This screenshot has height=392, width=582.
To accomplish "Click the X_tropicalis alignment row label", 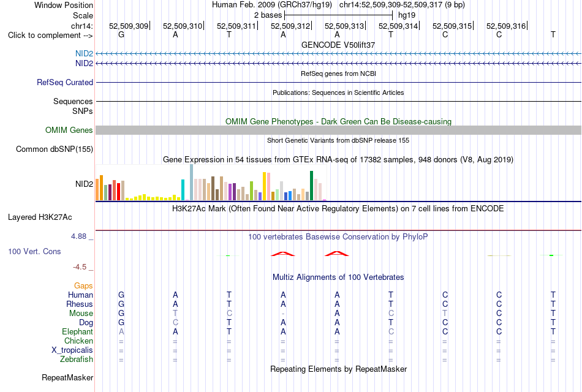I will (72, 350).
